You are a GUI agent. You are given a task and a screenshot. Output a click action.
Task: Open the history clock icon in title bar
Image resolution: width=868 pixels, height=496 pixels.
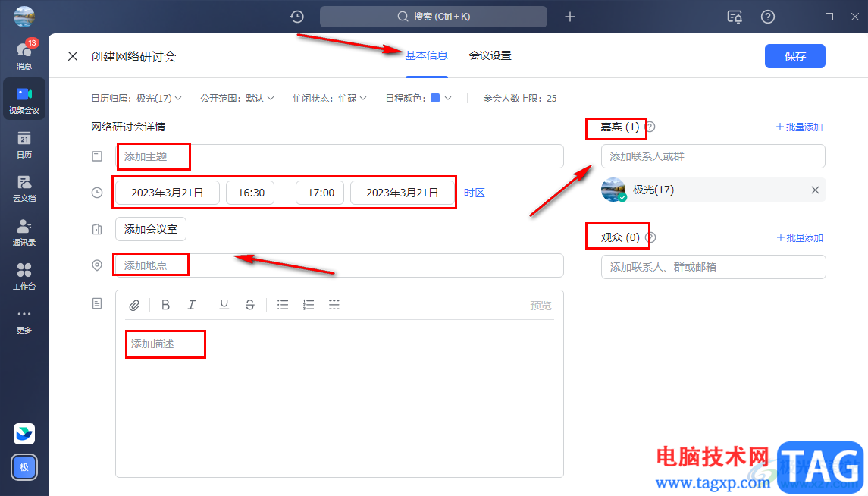pyautogui.click(x=297, y=17)
